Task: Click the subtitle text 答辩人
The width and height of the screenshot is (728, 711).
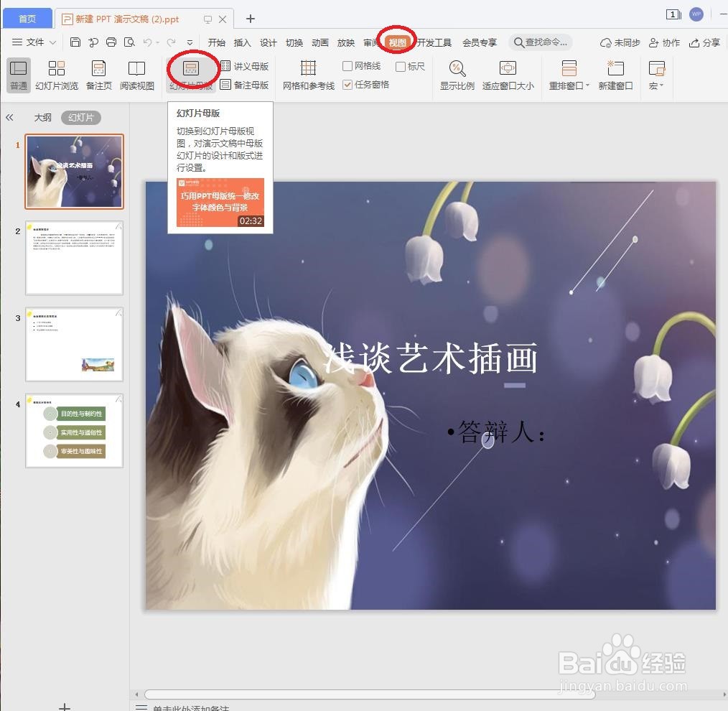Action: (x=496, y=432)
